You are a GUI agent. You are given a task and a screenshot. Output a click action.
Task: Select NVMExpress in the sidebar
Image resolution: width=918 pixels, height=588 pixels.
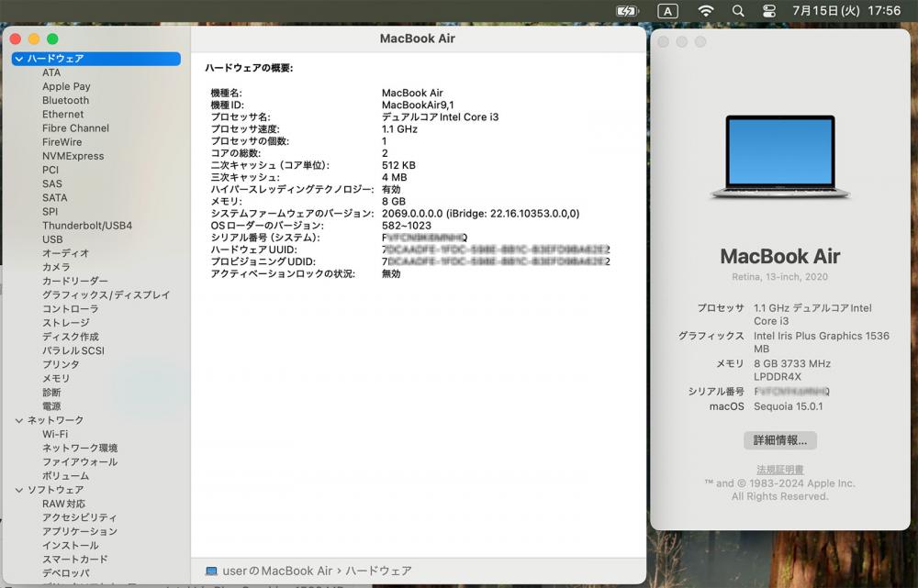coord(73,156)
